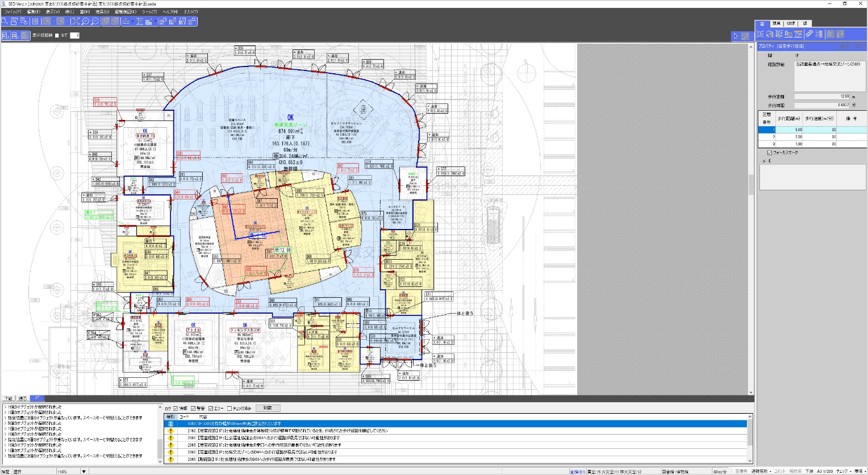Select segment row 2 in walking distance table
The width and height of the screenshot is (868, 475).
click(x=812, y=137)
